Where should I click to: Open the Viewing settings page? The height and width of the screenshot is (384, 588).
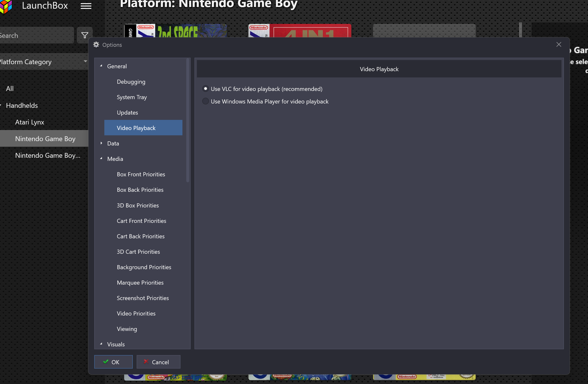(x=127, y=329)
